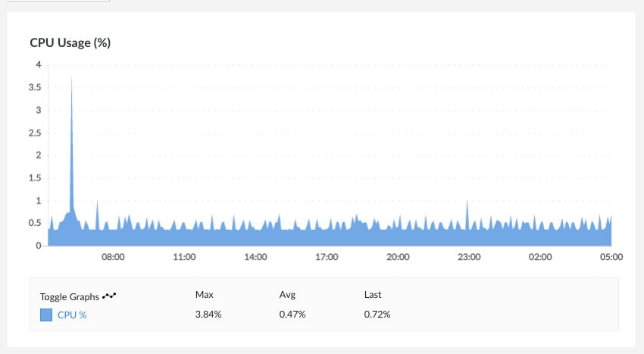Viewport: 644px width, 354px height.
Task: Click the Max column header
Action: click(x=204, y=295)
